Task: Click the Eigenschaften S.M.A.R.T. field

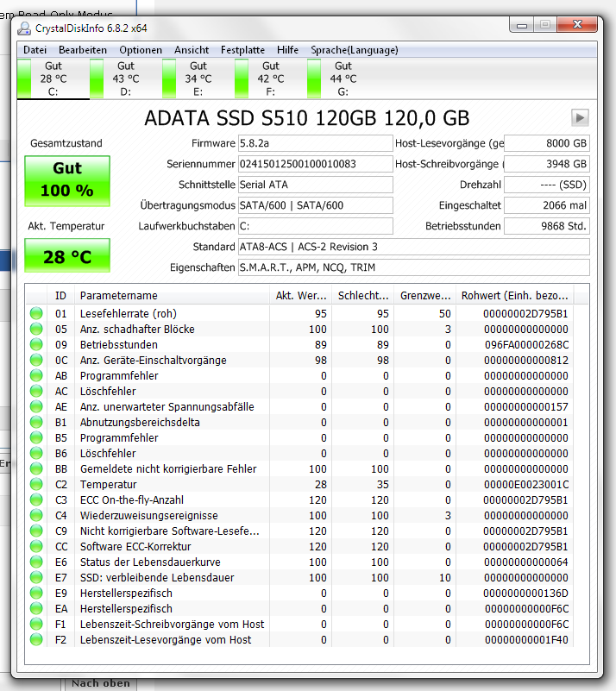Action: pyautogui.click(x=414, y=267)
